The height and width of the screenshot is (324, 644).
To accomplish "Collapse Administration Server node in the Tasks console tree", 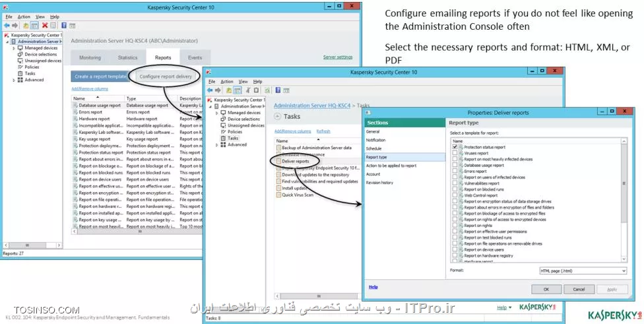I will (x=210, y=106).
